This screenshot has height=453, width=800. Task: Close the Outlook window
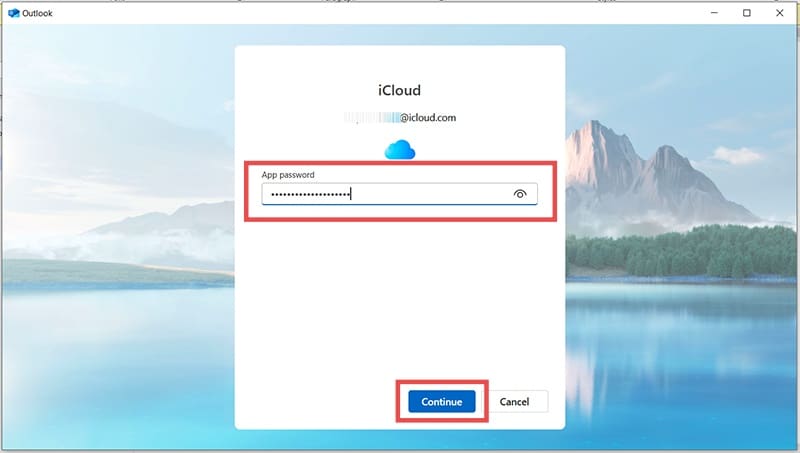(x=779, y=13)
